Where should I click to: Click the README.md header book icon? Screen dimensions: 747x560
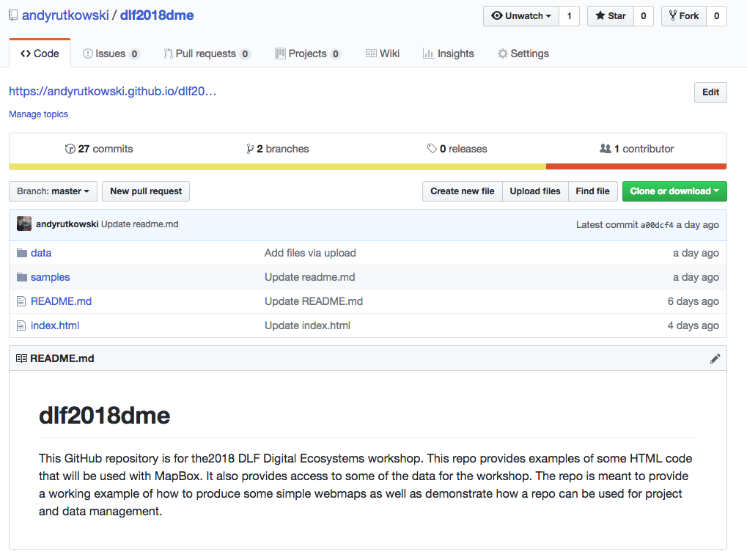pos(21,358)
